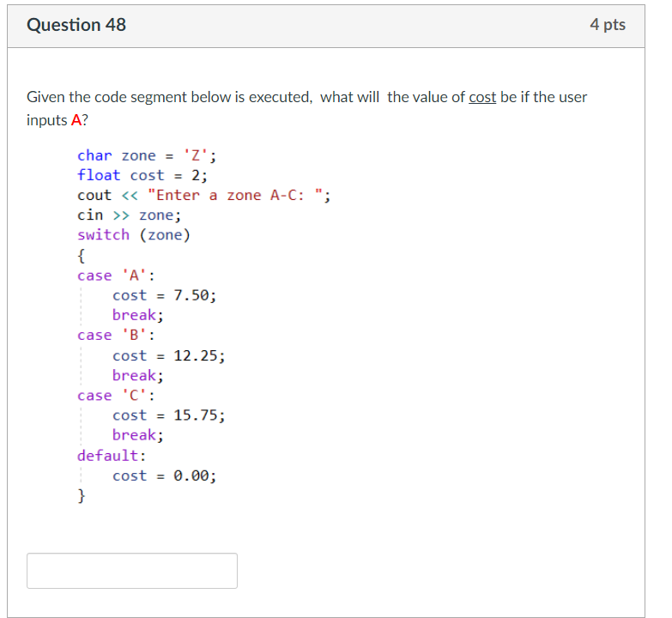Click the cout "Enter a zone A-C: " line
The image size is (672, 618).
[x=204, y=196]
